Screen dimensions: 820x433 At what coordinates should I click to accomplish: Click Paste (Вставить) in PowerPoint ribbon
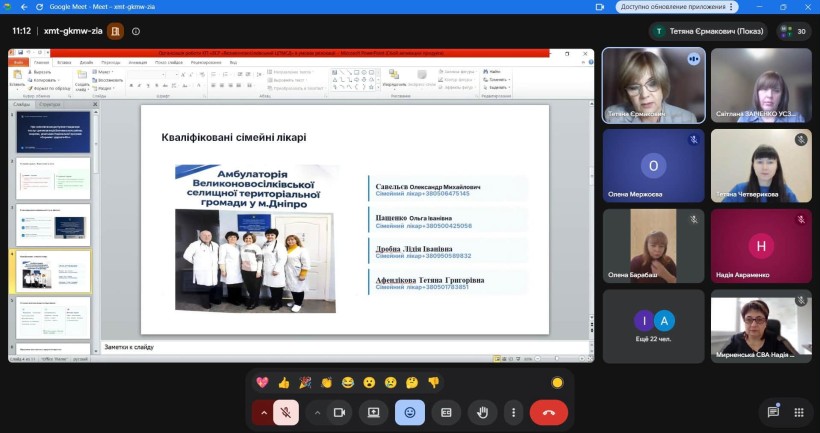coord(17,79)
